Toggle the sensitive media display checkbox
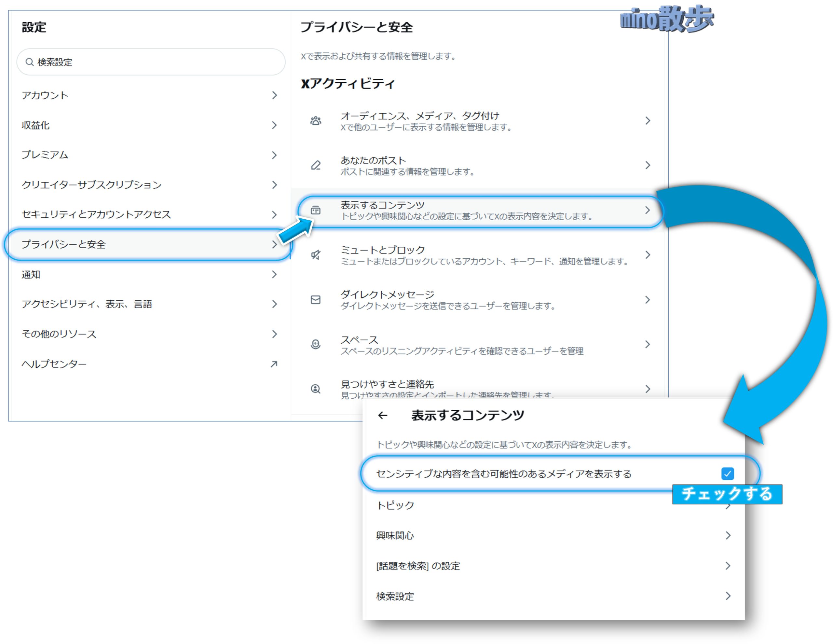This screenshot has height=644, width=833. (727, 473)
